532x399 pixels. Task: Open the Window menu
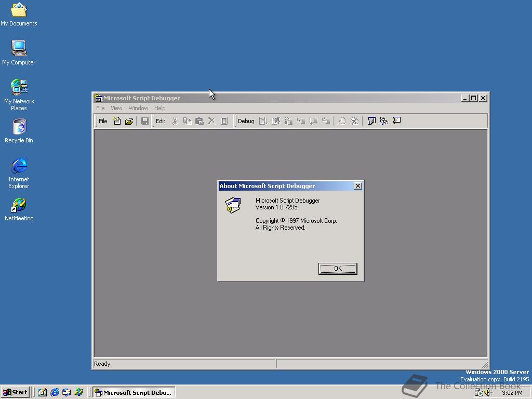click(138, 108)
